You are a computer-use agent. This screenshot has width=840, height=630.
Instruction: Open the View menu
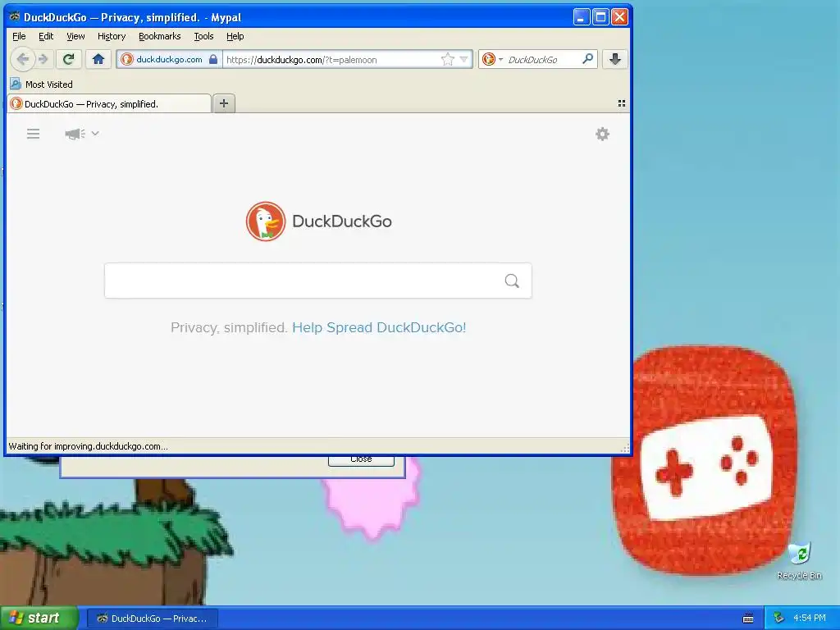(75, 36)
